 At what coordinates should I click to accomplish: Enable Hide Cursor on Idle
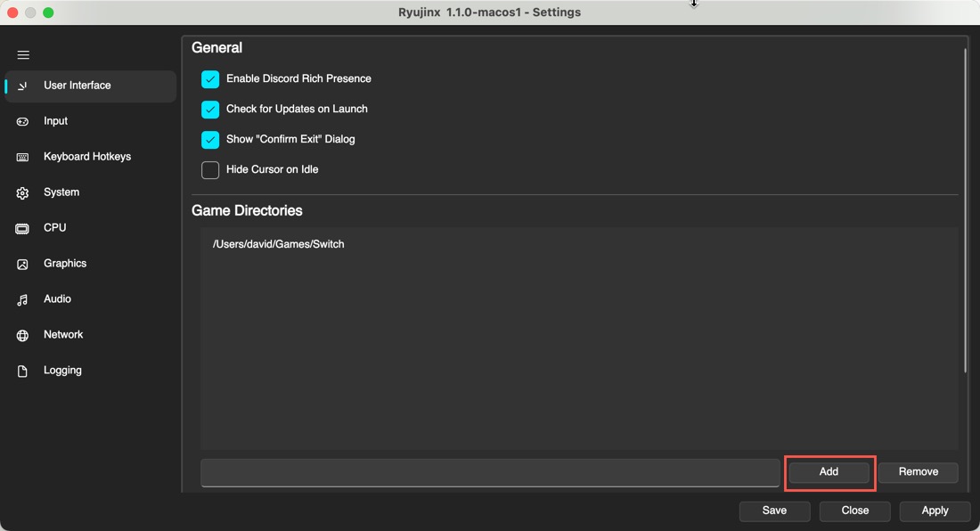pos(210,170)
